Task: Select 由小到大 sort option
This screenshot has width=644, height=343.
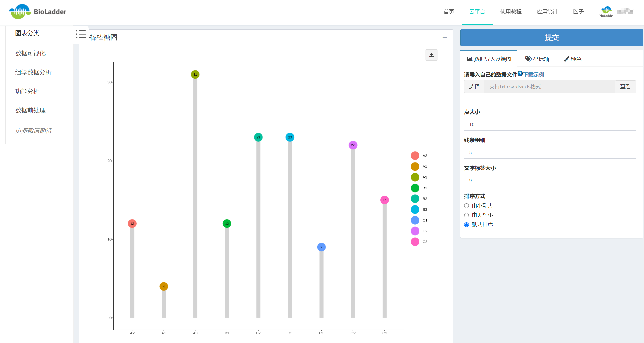Action: click(467, 206)
